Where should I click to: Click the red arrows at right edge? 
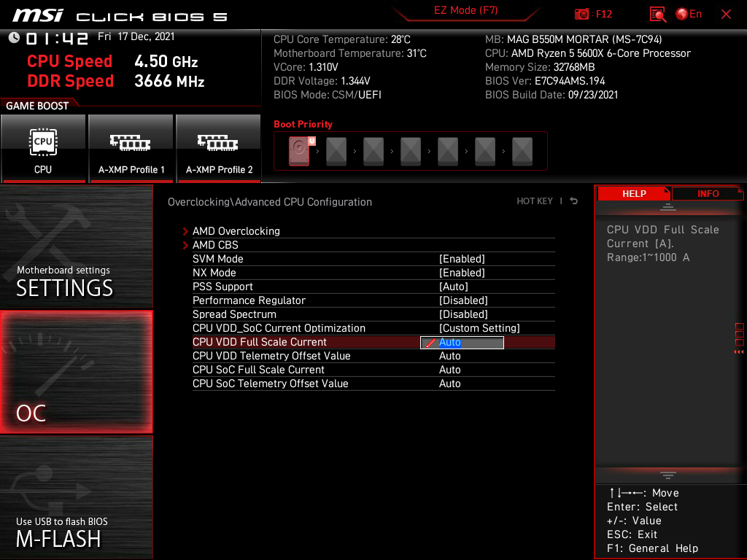point(738,352)
